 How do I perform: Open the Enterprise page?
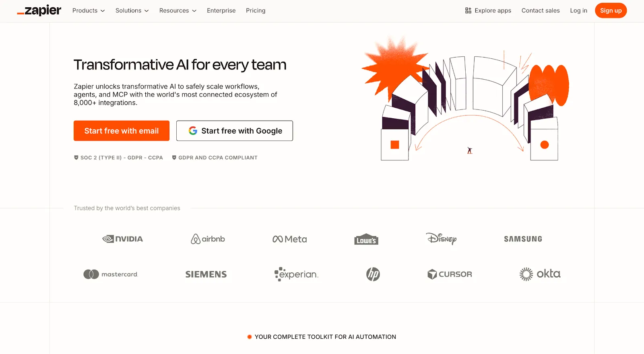[x=221, y=10]
